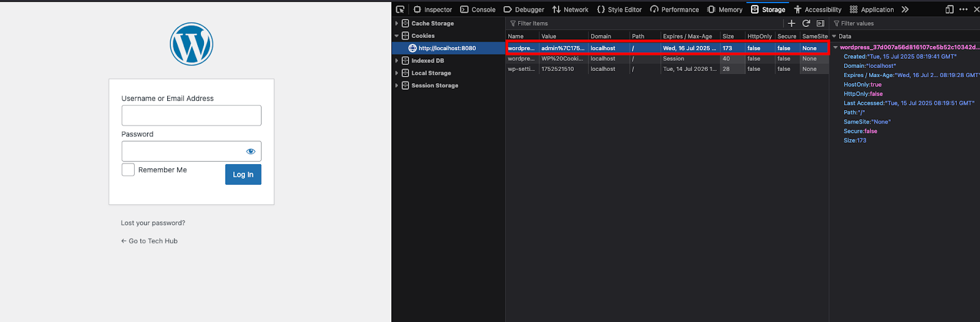980x322 pixels.
Task: Toggle responsive design mode icon
Action: (949, 9)
